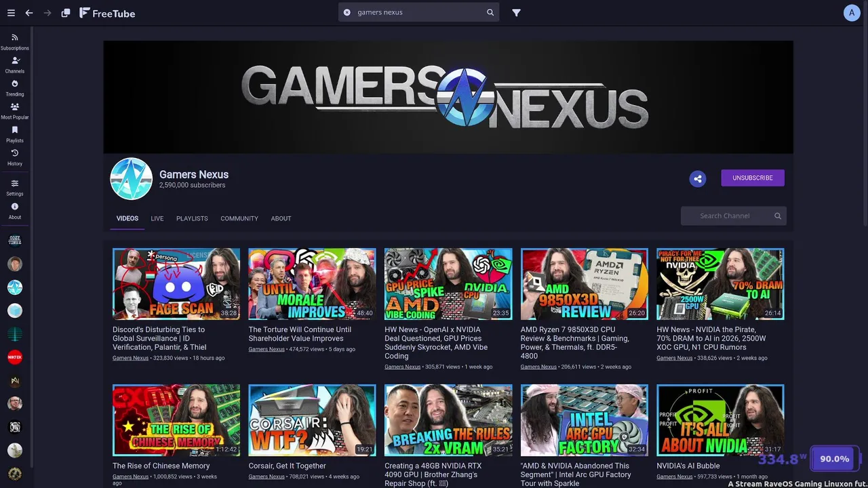
Task: Open Settings in the sidebar
Action: (x=15, y=188)
